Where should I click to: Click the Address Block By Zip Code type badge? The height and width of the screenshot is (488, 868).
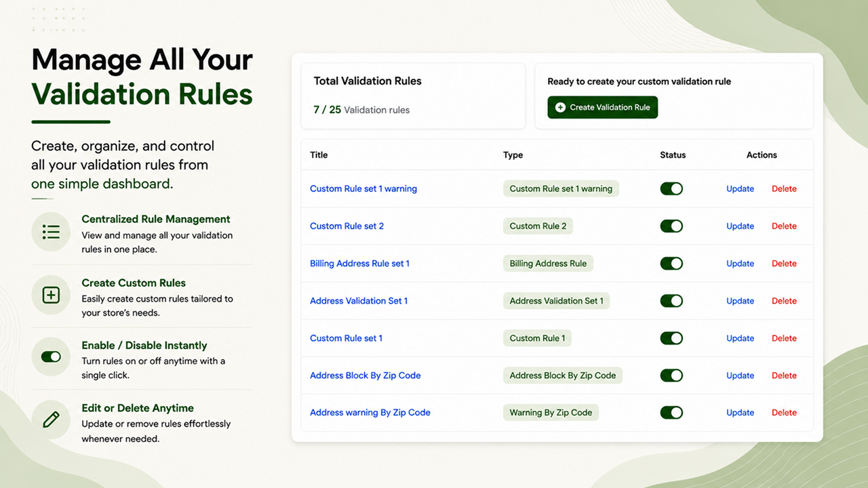point(563,375)
